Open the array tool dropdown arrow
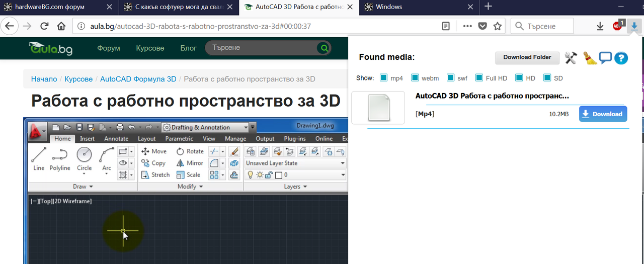This screenshot has width=644, height=264. tap(224, 175)
